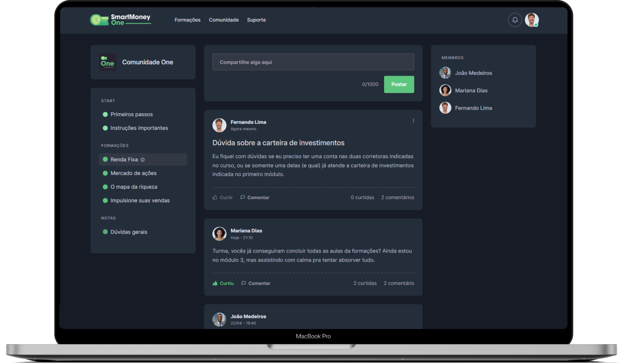
Task: Expand the FORMAÇÕES section header
Action: click(115, 145)
